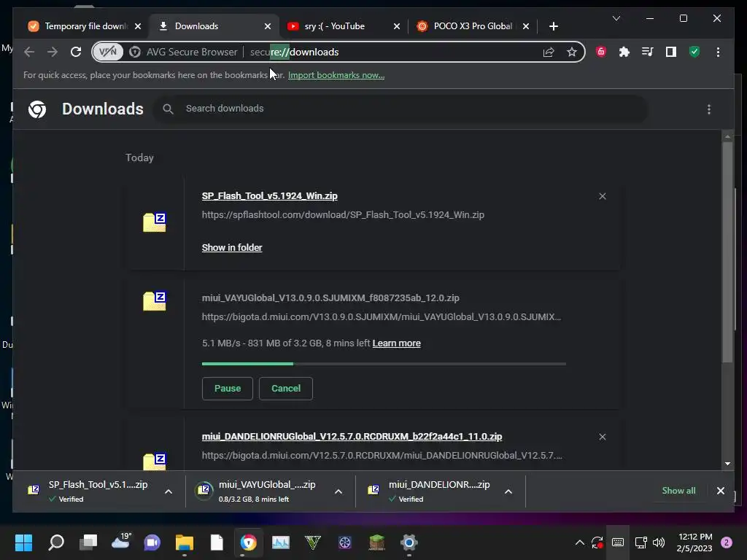The image size is (747, 560).
Task: Go back with the browser back arrow
Action: coord(29,52)
